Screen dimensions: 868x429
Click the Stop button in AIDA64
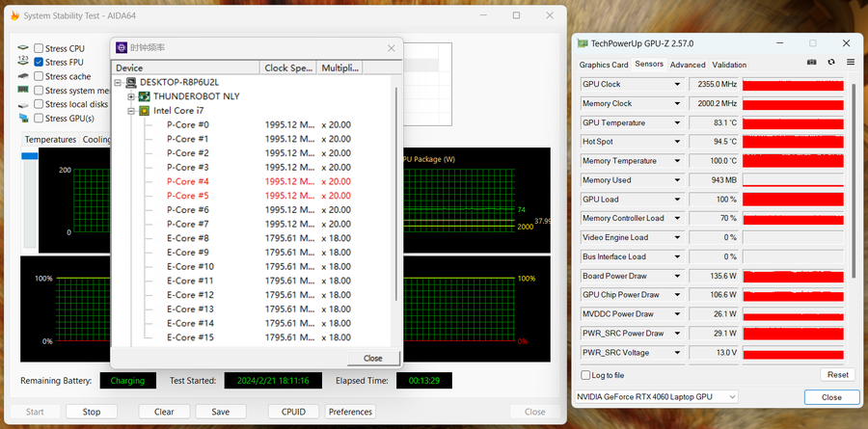[91, 412]
